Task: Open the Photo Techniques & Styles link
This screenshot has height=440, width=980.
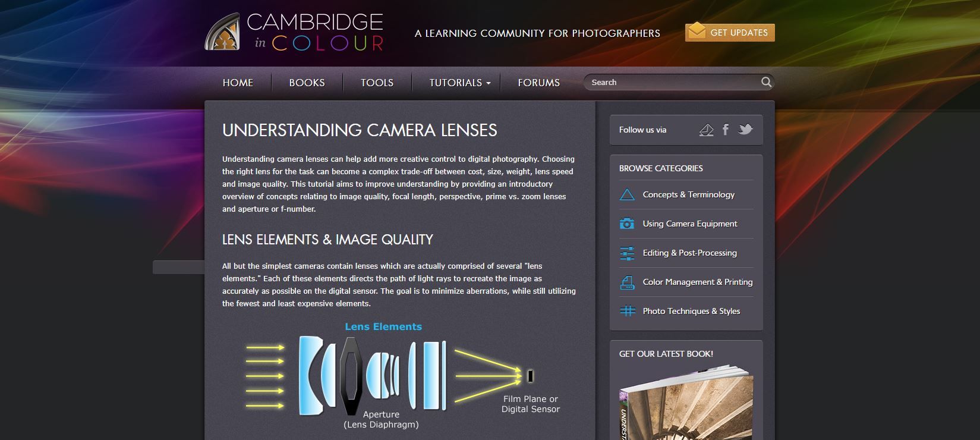Action: [691, 311]
